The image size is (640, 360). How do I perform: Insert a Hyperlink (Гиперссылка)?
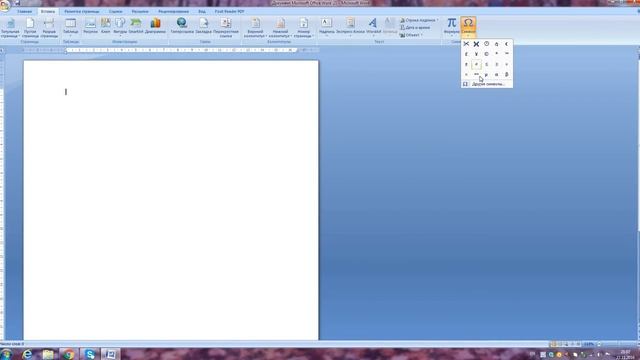tap(182, 26)
